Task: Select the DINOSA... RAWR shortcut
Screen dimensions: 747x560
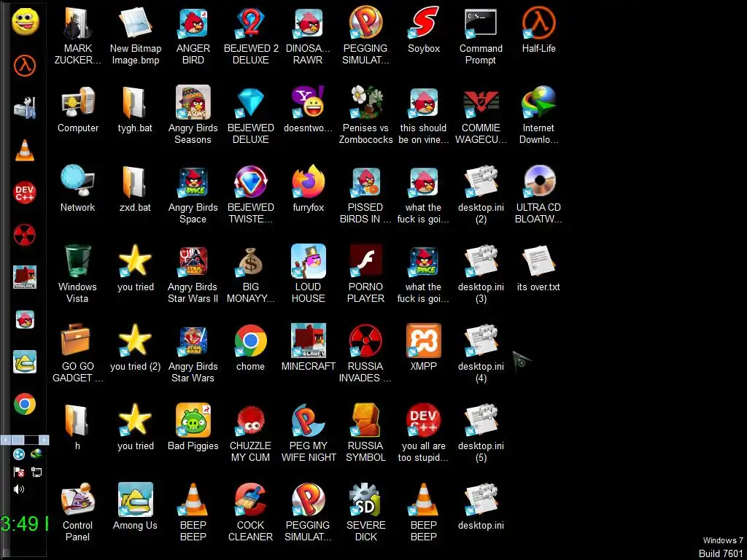Action: click(x=309, y=36)
